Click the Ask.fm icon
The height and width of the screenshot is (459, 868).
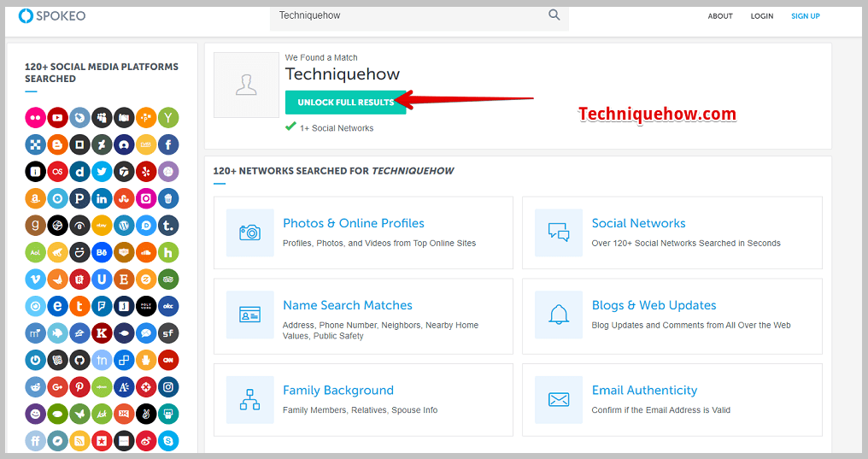point(102,414)
